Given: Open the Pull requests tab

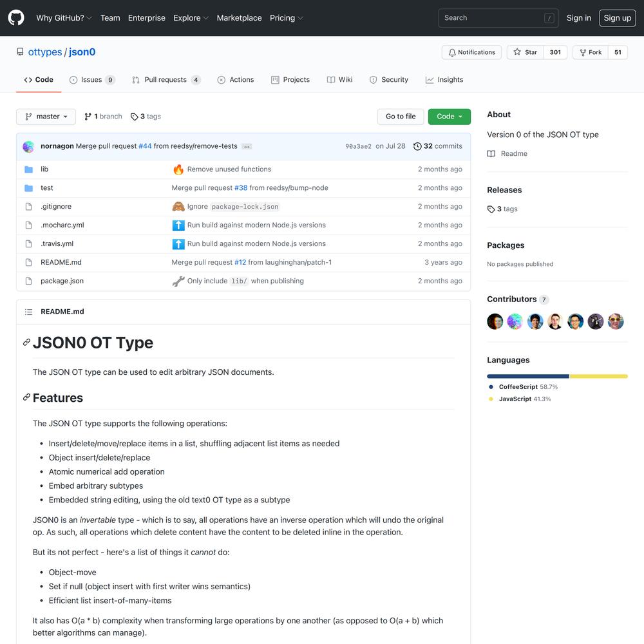Looking at the screenshot, I should coord(166,80).
